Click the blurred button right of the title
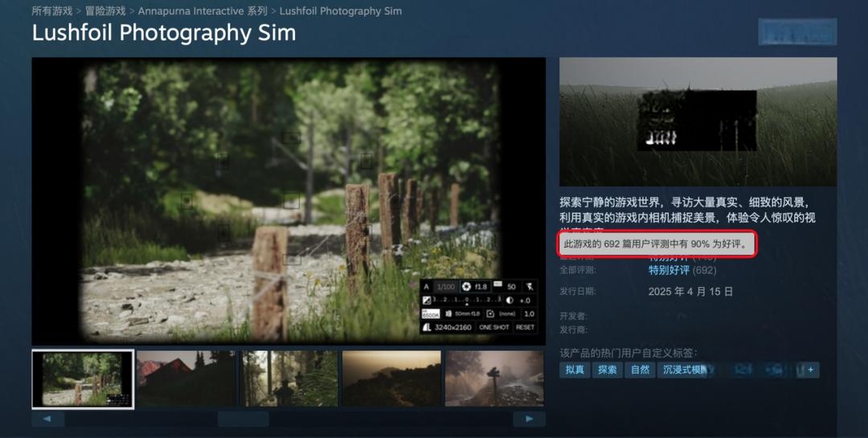The image size is (868, 438). point(798,32)
